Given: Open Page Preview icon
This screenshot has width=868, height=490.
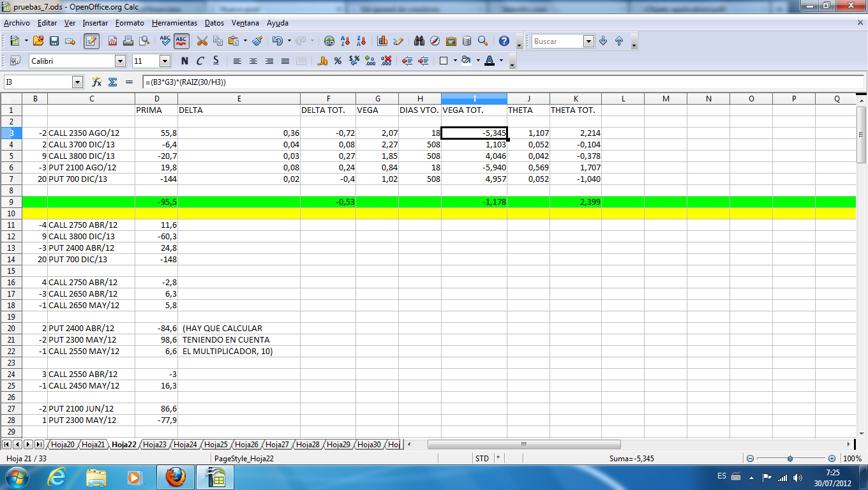Looking at the screenshot, I should [144, 41].
